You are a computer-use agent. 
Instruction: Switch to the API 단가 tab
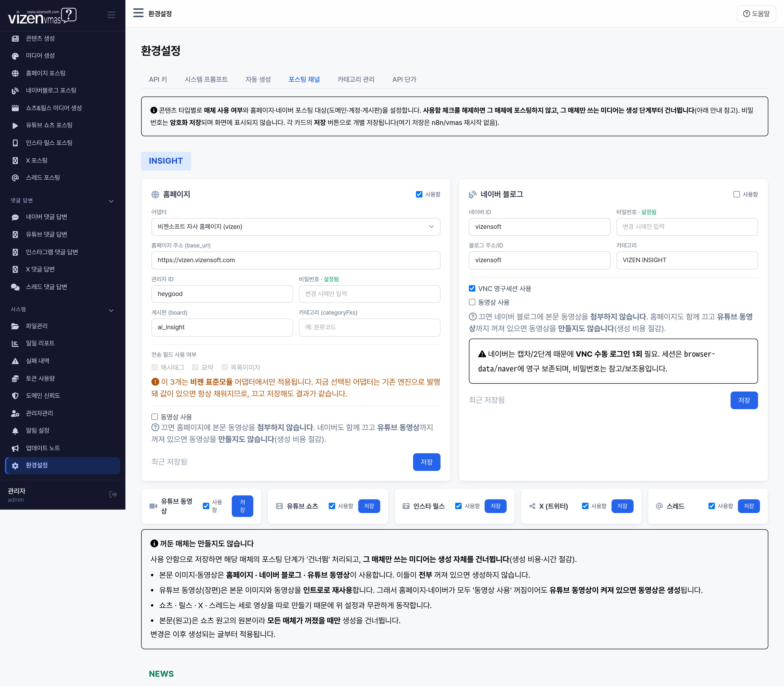pyautogui.click(x=404, y=80)
